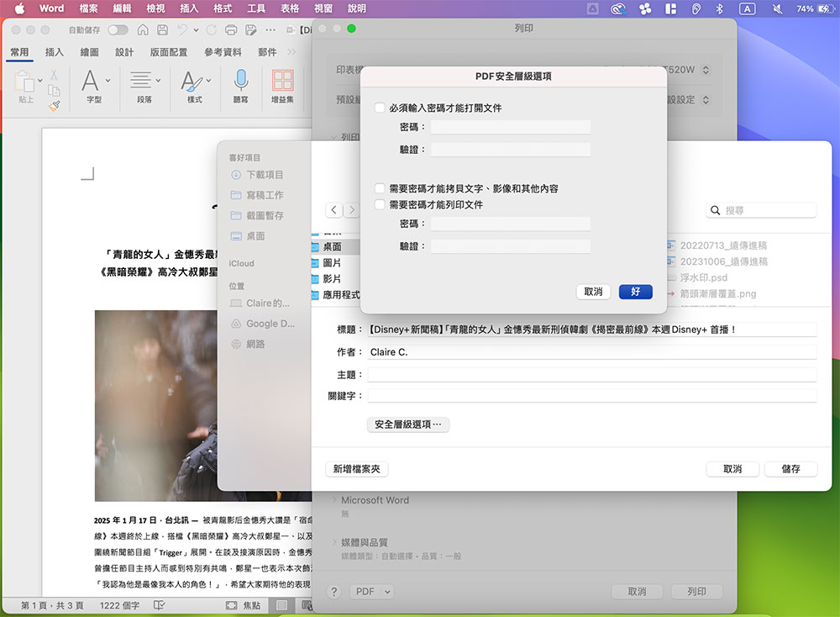Click 安全層級選項 button

(x=408, y=424)
